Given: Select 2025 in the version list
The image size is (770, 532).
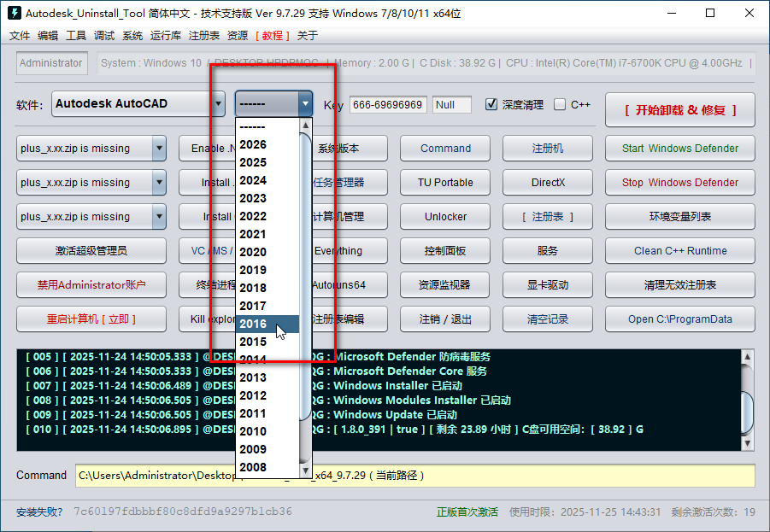Looking at the screenshot, I should (x=267, y=162).
